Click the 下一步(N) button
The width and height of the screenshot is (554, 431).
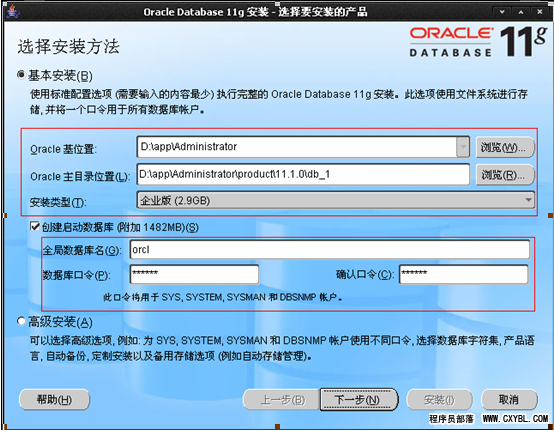point(359,400)
